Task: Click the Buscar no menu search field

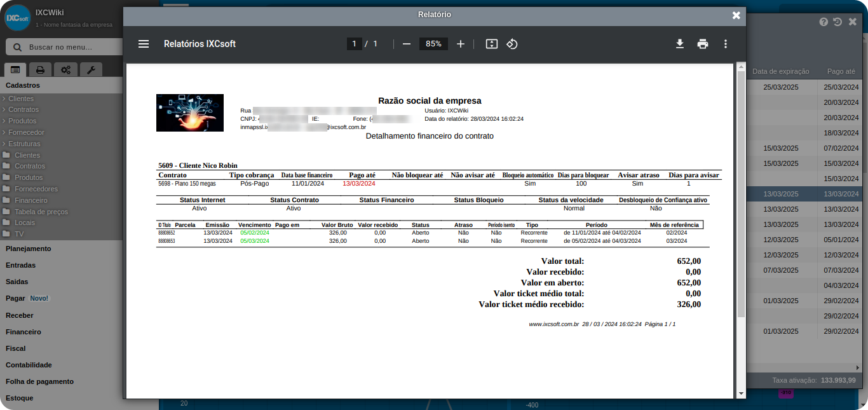Action: pyautogui.click(x=70, y=47)
